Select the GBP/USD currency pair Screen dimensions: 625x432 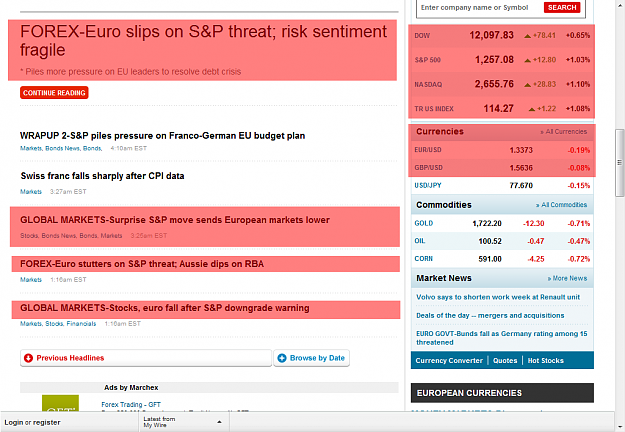tap(428, 168)
